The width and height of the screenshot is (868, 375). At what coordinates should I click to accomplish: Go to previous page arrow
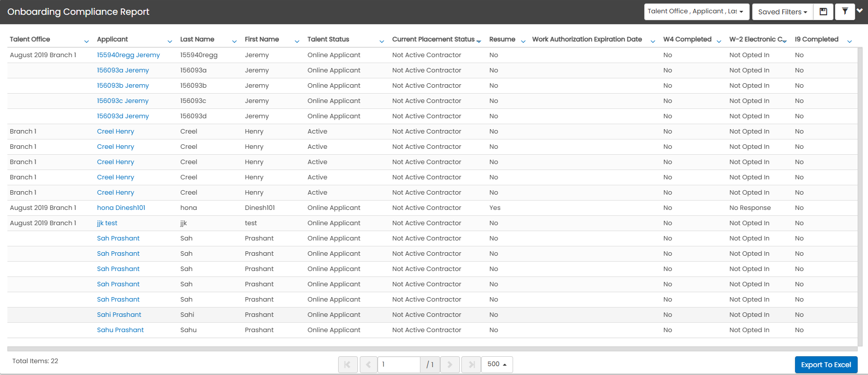(x=369, y=365)
